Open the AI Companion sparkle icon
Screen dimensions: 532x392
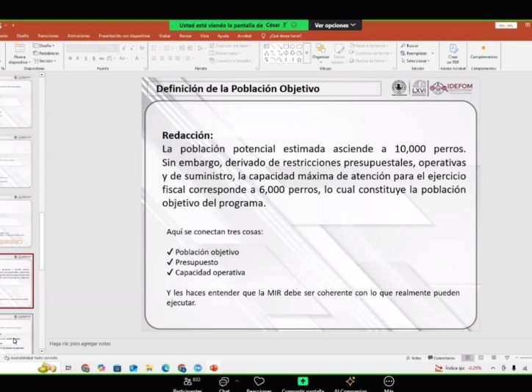pyautogui.click(x=351, y=382)
